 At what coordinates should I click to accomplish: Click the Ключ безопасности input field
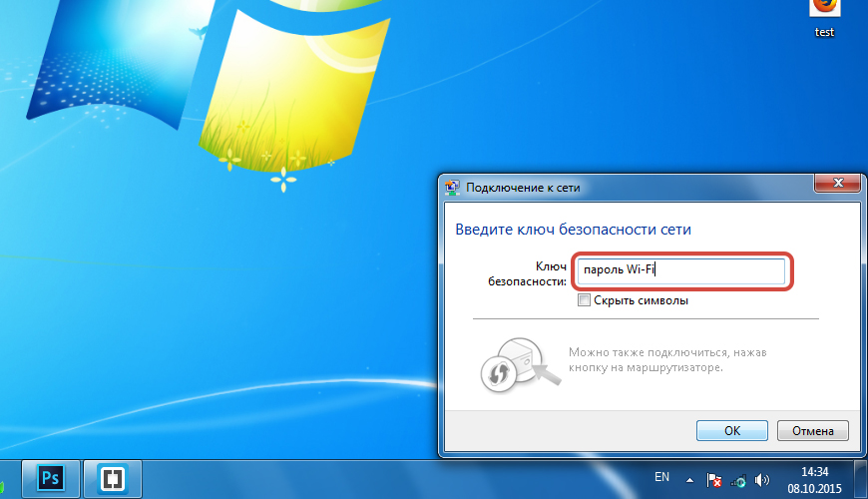point(680,270)
